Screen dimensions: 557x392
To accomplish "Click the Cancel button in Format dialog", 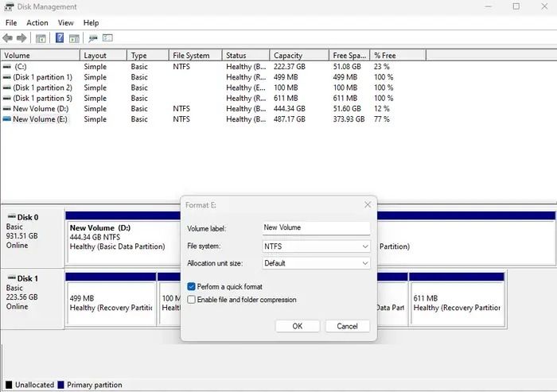I will coord(347,326).
